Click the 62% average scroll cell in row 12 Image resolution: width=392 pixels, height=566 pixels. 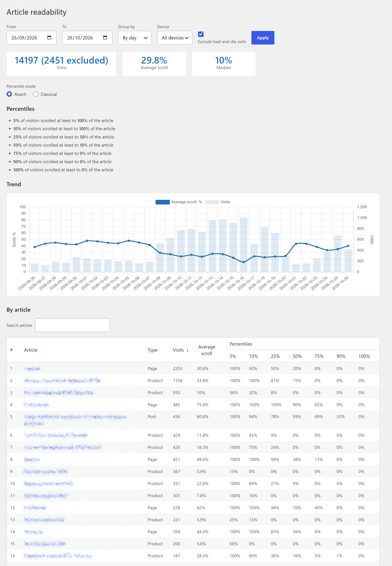(201, 508)
